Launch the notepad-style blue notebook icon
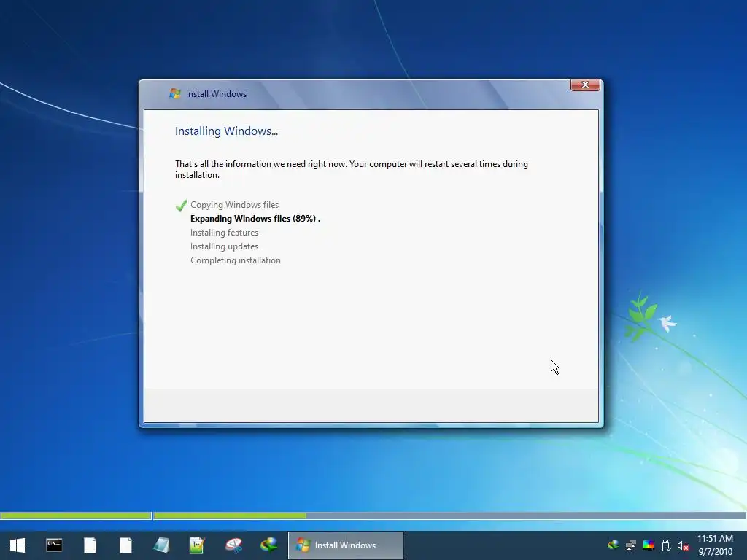The image size is (747, 560). click(161, 545)
